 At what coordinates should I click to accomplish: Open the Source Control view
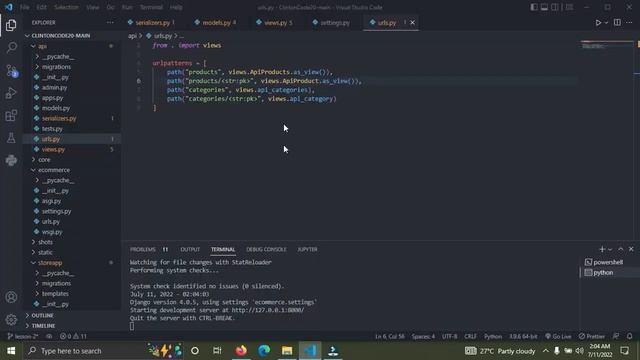tap(11, 71)
